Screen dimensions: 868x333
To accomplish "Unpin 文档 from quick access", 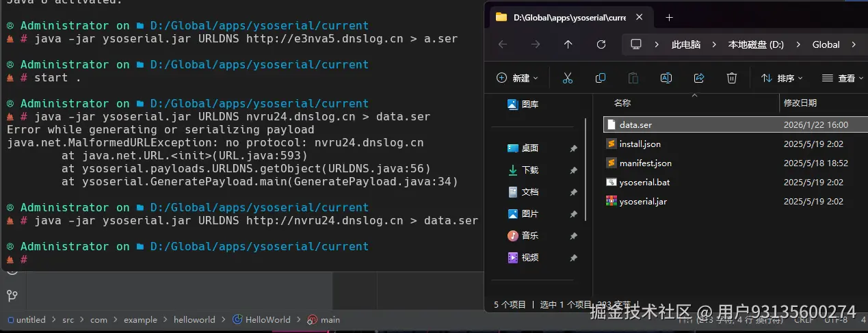I will (x=573, y=192).
